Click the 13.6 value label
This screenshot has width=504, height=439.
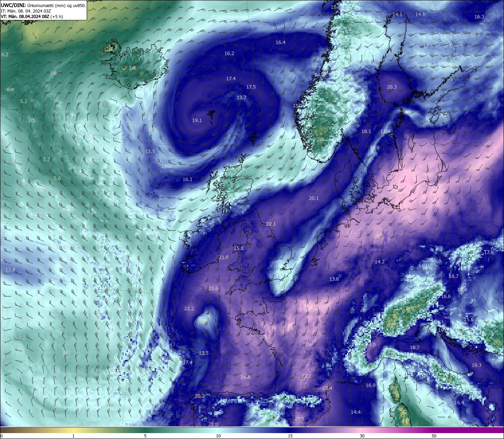(x=334, y=279)
